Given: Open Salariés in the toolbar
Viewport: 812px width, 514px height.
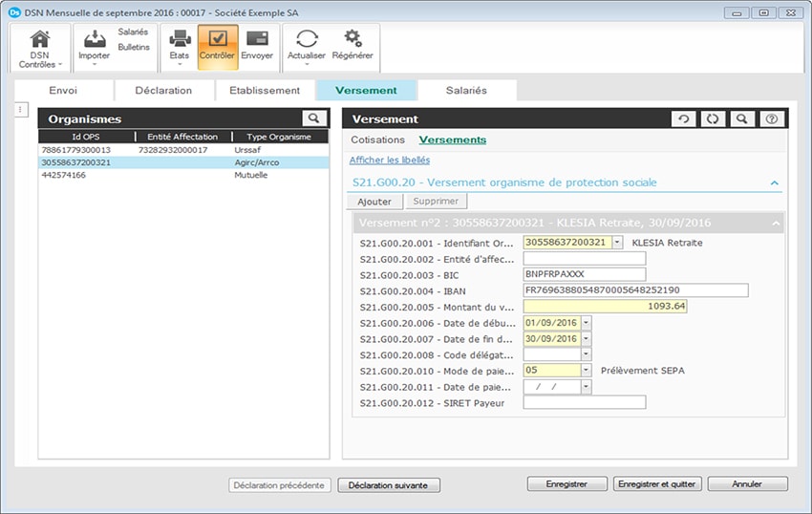Looking at the screenshot, I should click(133, 32).
